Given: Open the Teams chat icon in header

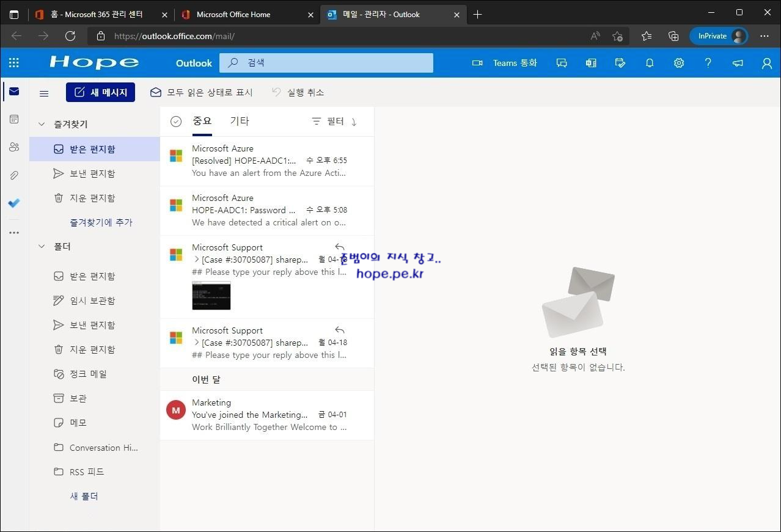Looking at the screenshot, I should pyautogui.click(x=562, y=63).
